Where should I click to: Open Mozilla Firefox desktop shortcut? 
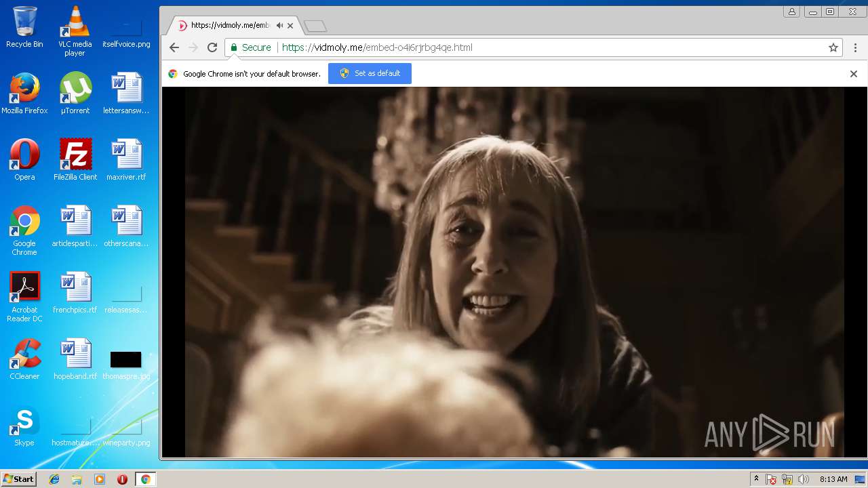24,94
